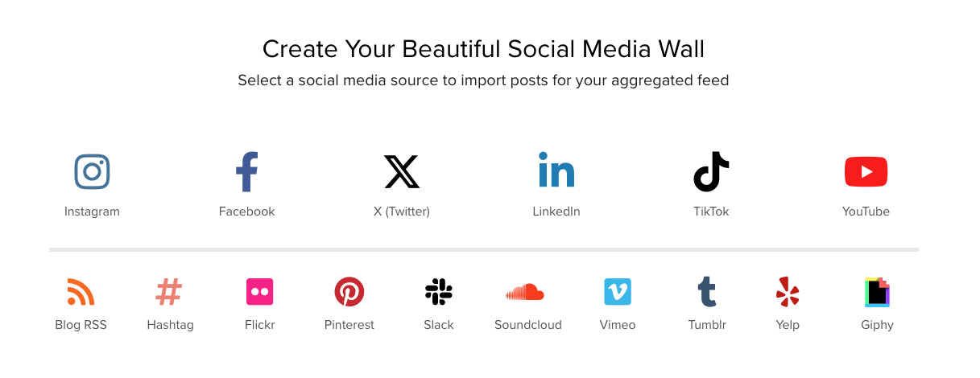The image size is (980, 378).
Task: Select the Giphy logo icon
Action: (877, 292)
